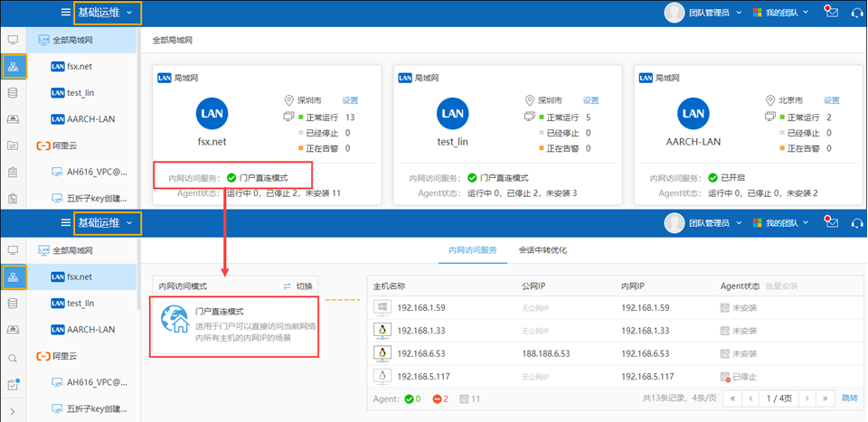
Task: Click the globe-house icon of 门户直连模式
Action: pos(173,321)
